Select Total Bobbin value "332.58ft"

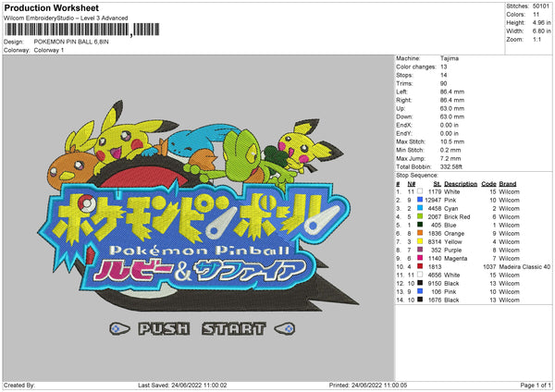coord(451,167)
